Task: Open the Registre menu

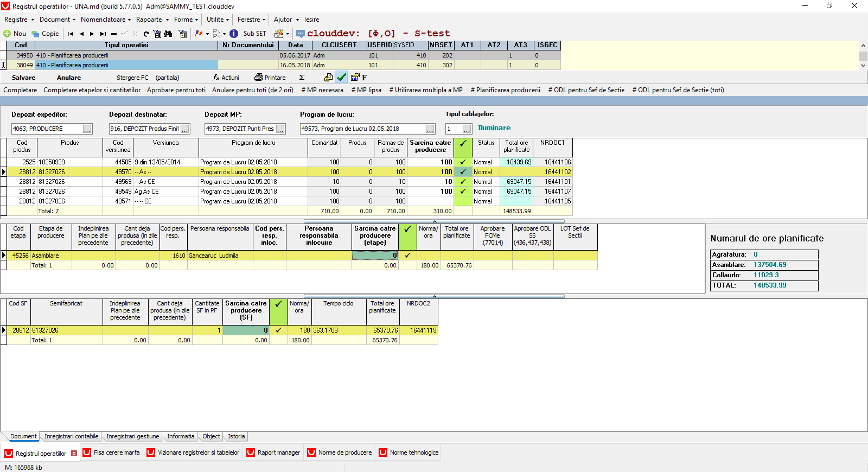Action: (x=19, y=20)
